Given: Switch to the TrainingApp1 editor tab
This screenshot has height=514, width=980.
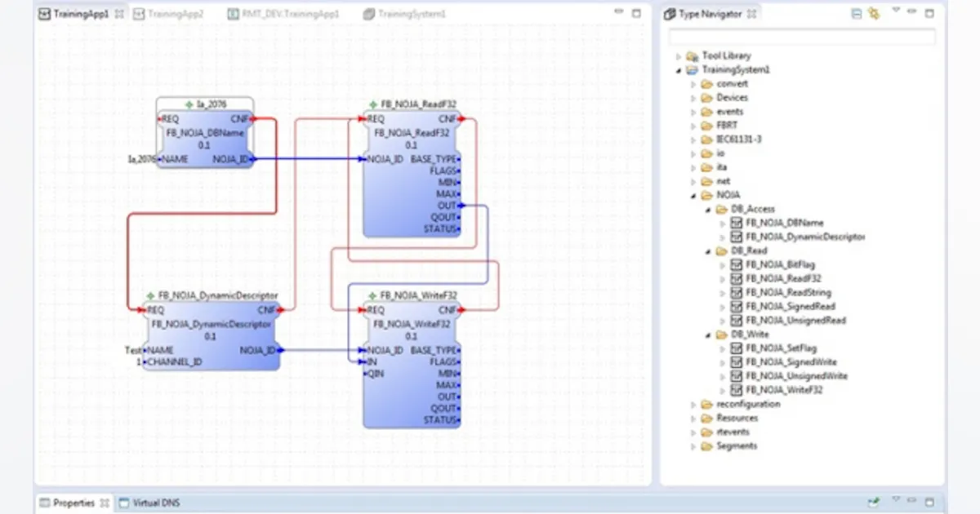Looking at the screenshot, I should (80, 15).
